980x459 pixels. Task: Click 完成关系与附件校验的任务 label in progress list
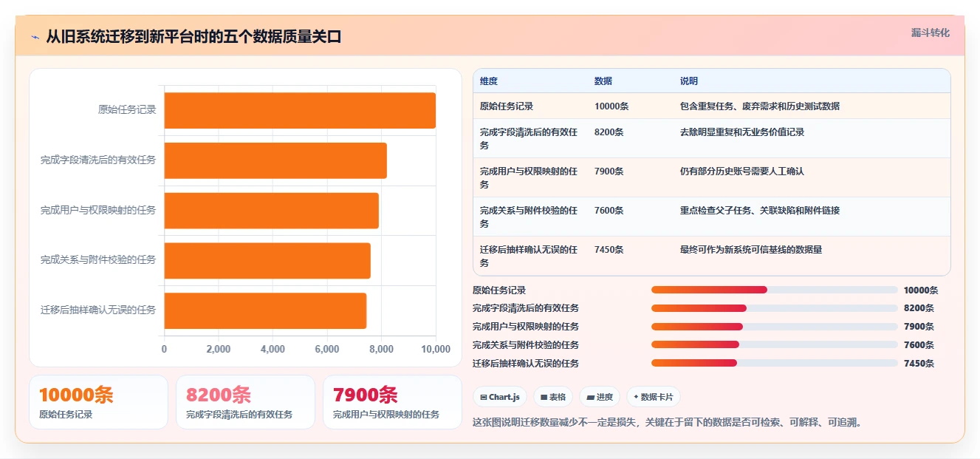(x=526, y=345)
